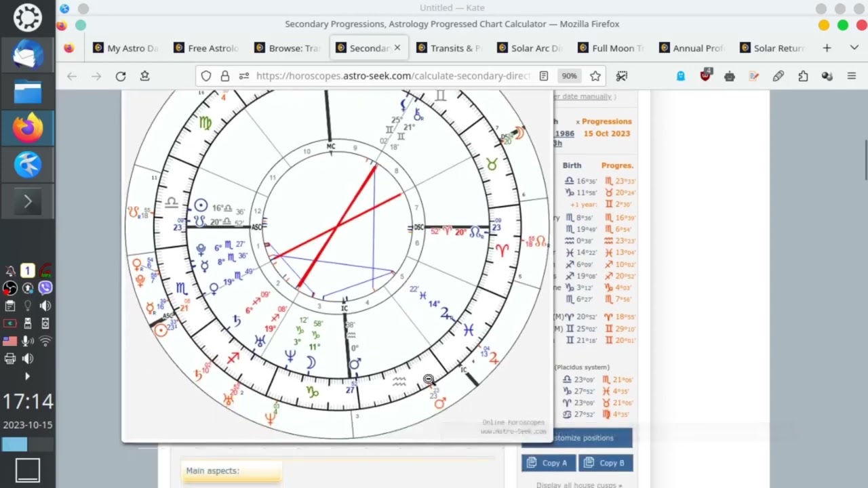Switch to the Solar Arc tab
This screenshot has width=868, height=488.
point(530,48)
